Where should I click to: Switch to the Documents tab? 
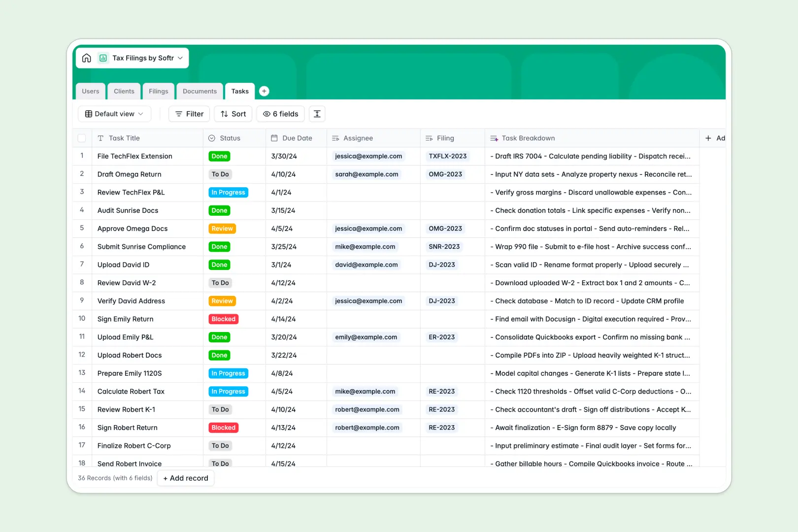pyautogui.click(x=199, y=91)
